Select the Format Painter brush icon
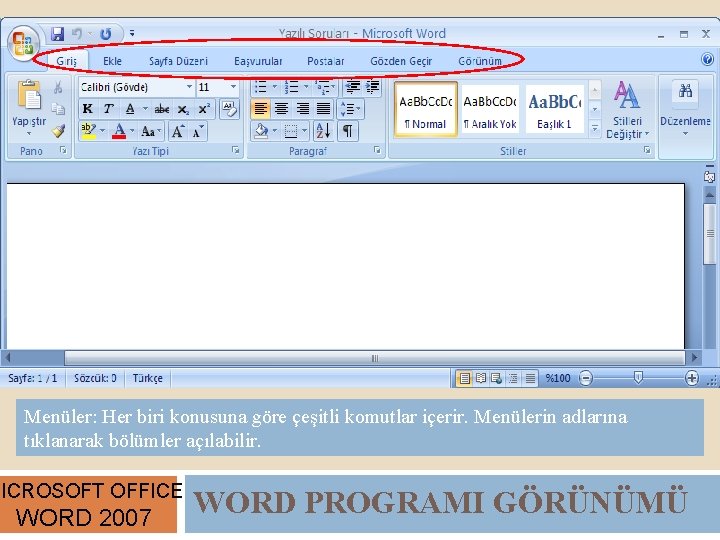 58,131
